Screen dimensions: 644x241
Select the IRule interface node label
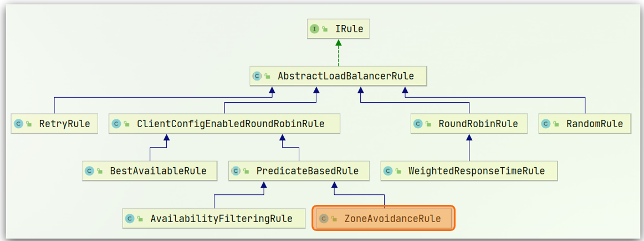(349, 29)
